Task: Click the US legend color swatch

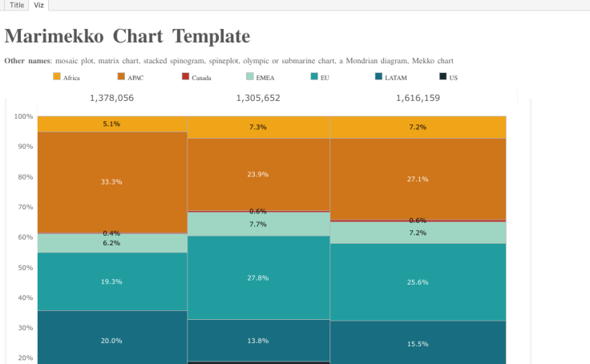Action: point(442,77)
